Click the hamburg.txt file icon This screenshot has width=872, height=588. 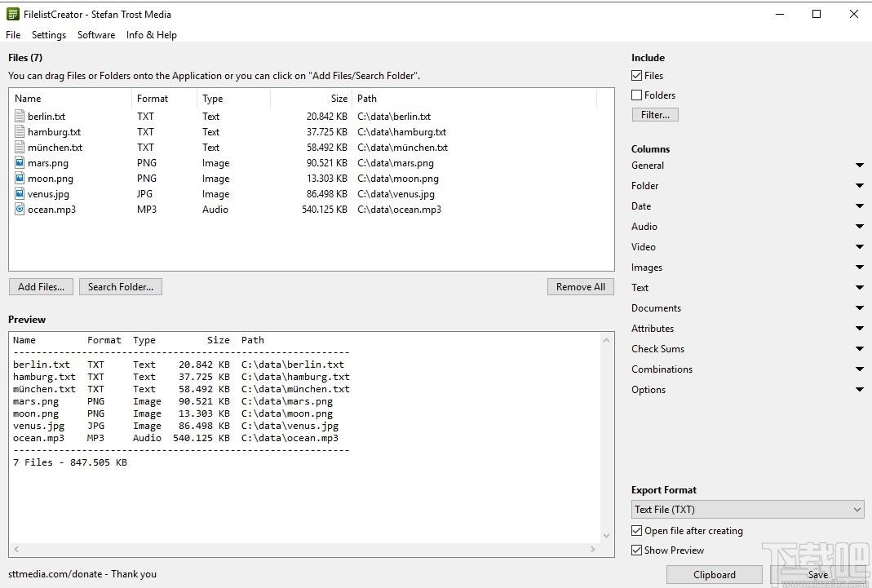click(20, 132)
